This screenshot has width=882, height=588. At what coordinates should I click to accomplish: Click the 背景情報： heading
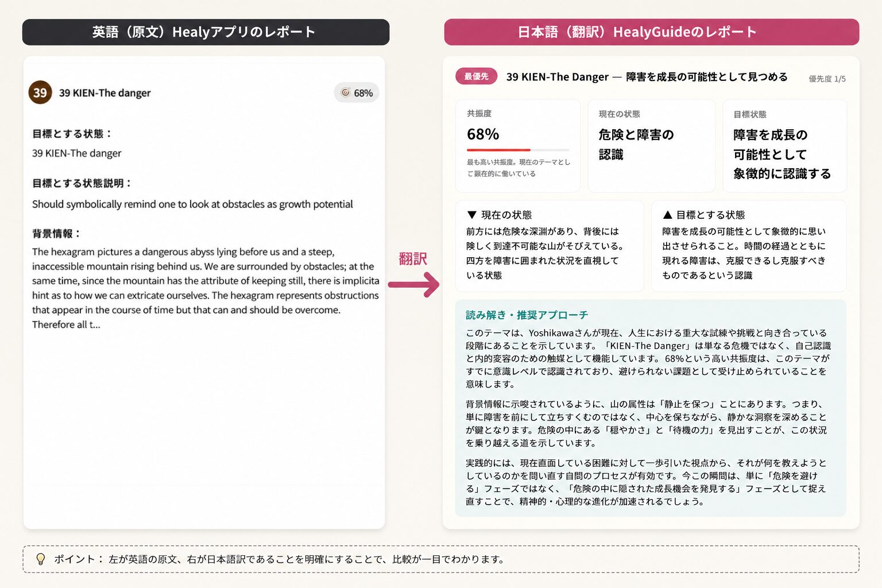tap(57, 234)
